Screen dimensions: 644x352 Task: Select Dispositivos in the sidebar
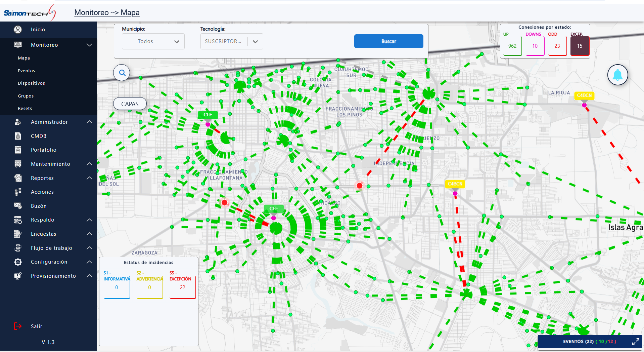click(31, 83)
